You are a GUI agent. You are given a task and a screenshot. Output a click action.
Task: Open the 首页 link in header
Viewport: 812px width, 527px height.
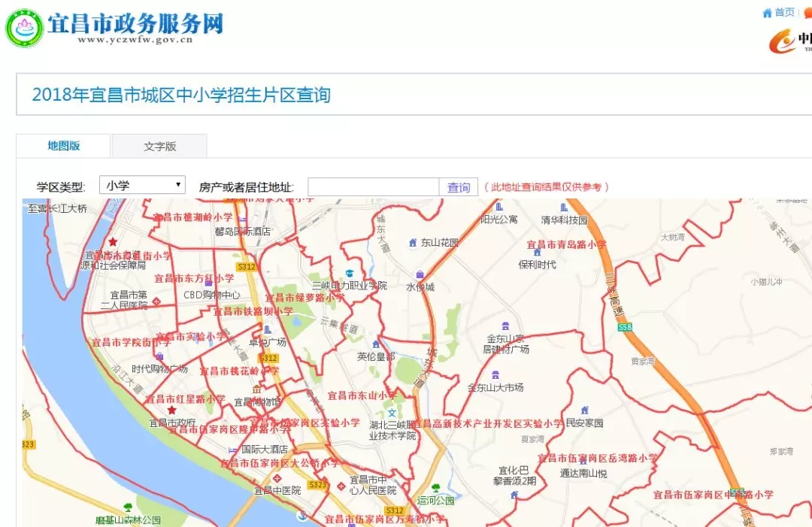(784, 13)
